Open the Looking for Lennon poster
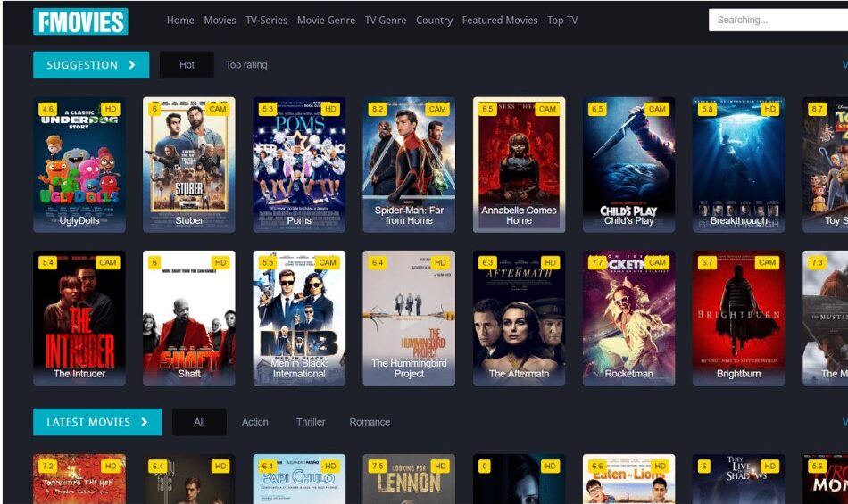The image size is (848, 504). pos(409,479)
